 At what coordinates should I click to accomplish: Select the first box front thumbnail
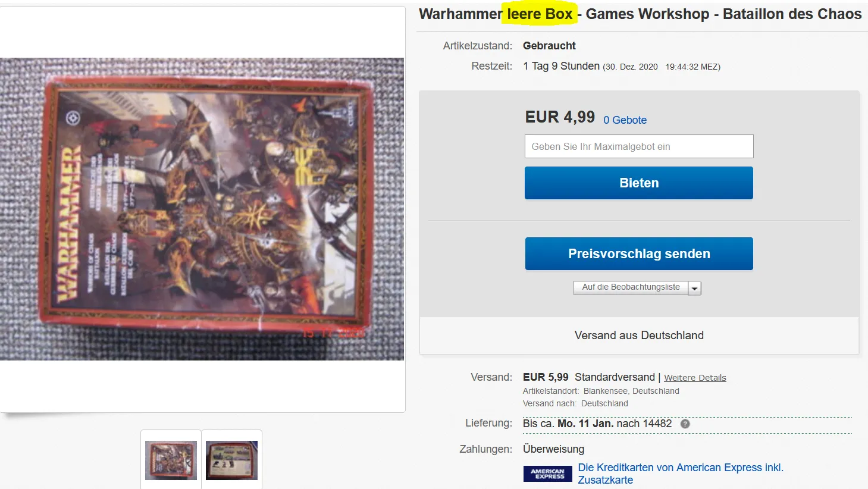[171, 460]
